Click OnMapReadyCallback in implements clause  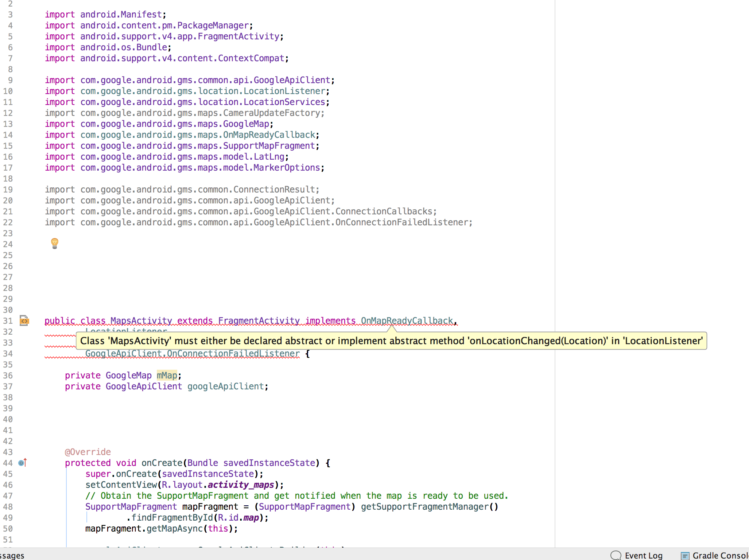pos(407,321)
